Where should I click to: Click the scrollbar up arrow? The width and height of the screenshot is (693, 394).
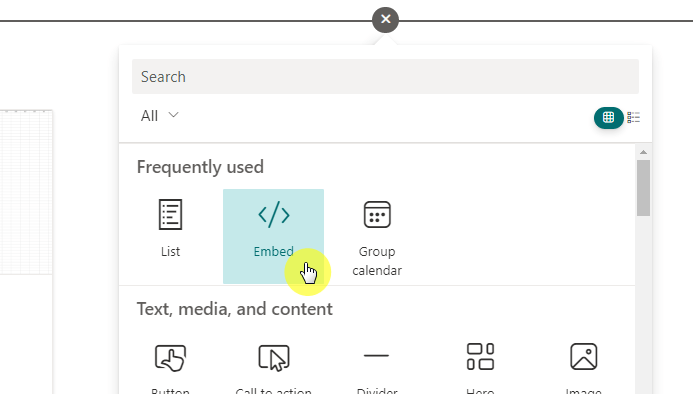[644, 152]
